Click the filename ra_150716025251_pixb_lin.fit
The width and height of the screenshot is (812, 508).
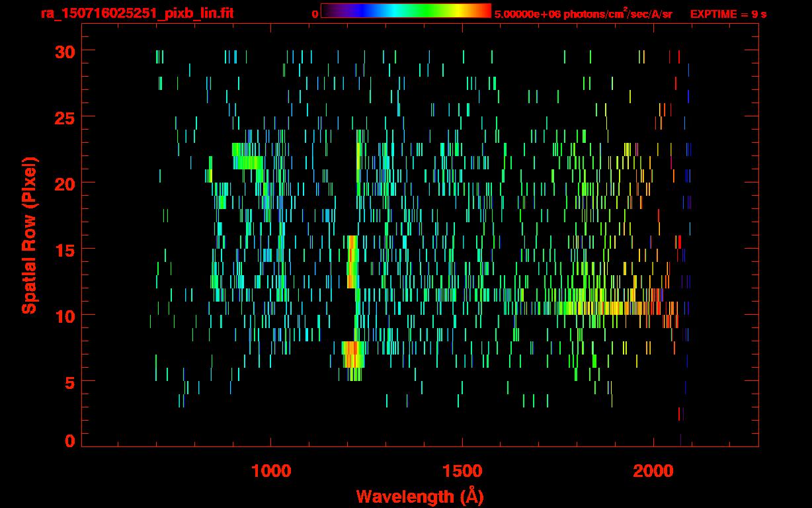point(138,13)
